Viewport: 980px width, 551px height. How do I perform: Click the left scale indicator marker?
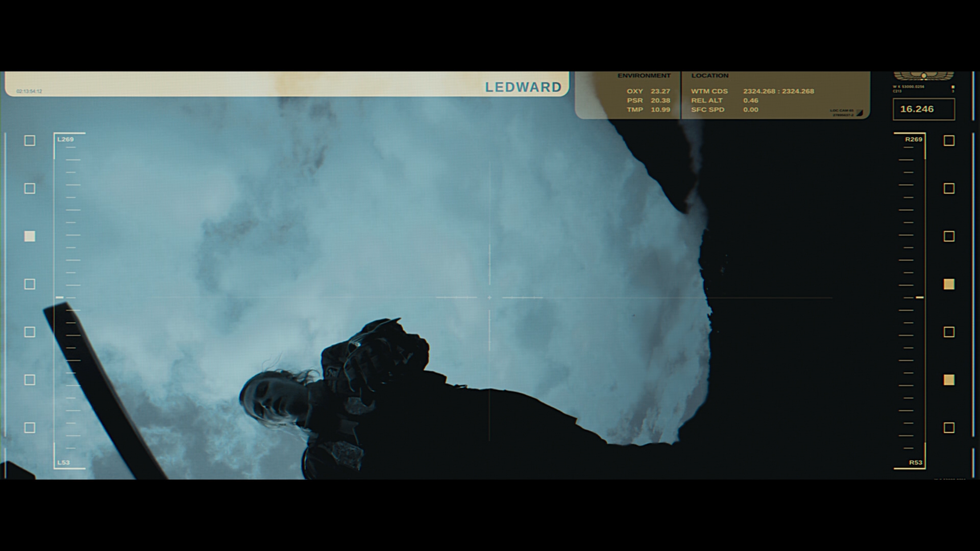(x=60, y=297)
